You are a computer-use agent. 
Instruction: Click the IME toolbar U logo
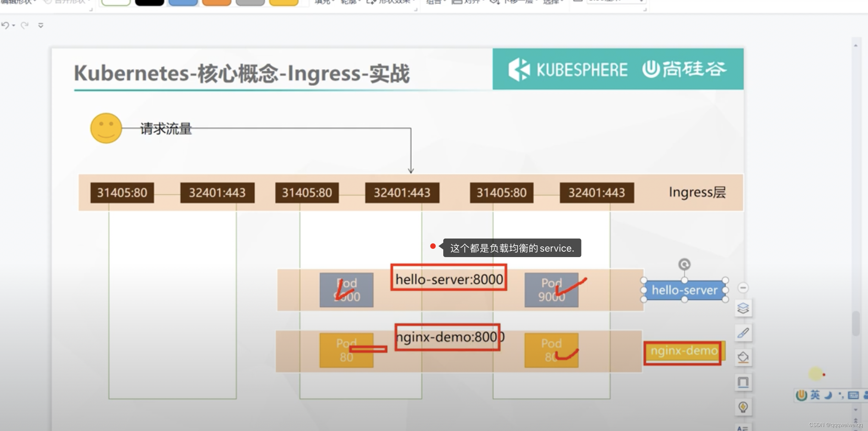pyautogui.click(x=801, y=395)
